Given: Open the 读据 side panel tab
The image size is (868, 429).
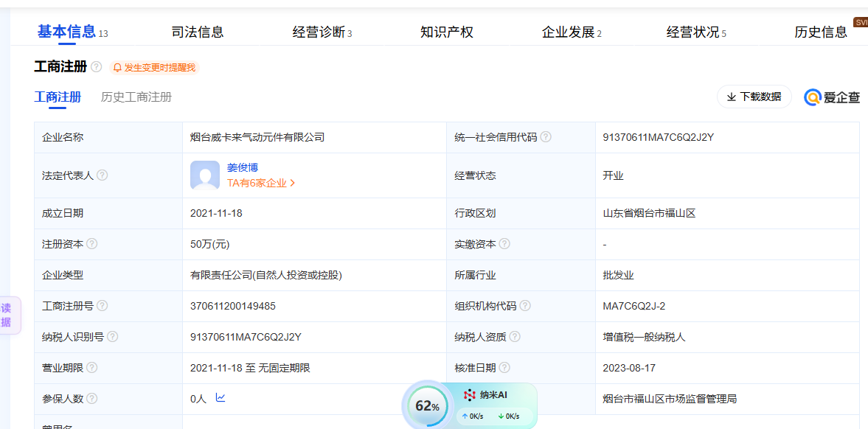Looking at the screenshot, I should click(7, 315).
